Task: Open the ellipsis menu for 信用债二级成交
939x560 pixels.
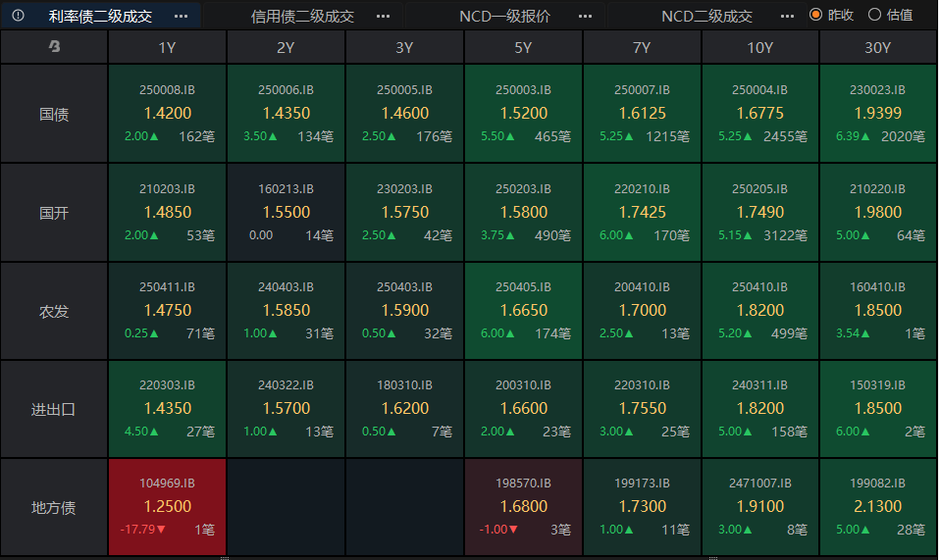Action: [x=384, y=16]
